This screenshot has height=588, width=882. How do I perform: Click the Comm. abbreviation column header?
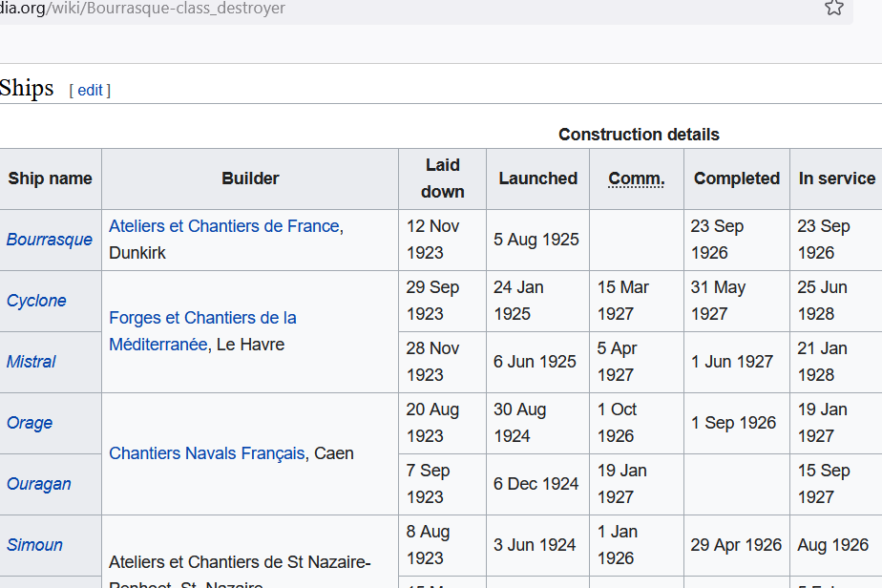(x=636, y=178)
